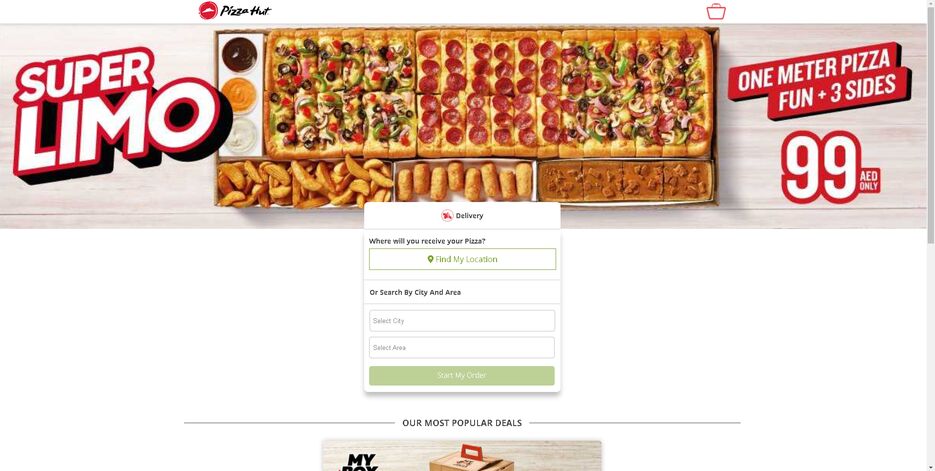Image resolution: width=935 pixels, height=471 pixels.
Task: Click One Meter Pizza Fun + 3 Sides label
Action: 818,82
